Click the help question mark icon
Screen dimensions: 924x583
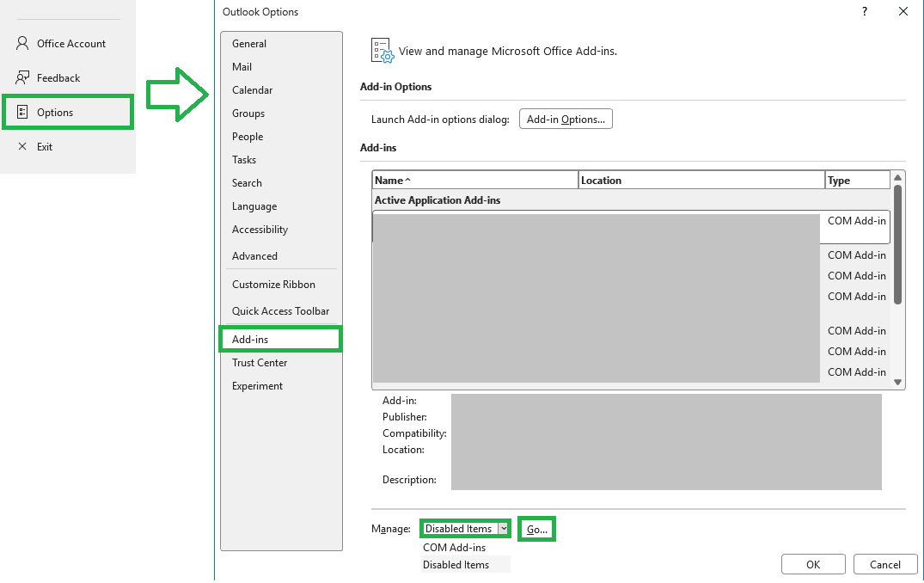[x=865, y=11]
